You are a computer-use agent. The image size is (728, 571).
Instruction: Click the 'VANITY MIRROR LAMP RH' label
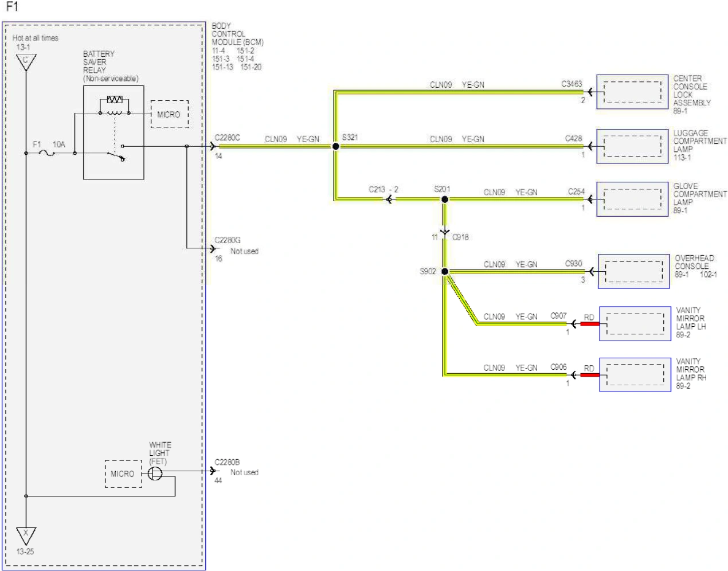(691, 370)
